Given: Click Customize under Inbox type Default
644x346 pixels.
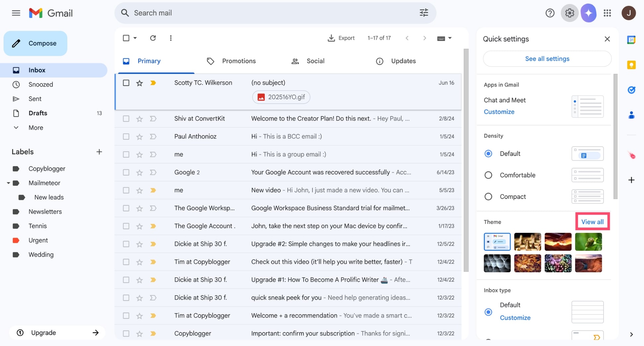Looking at the screenshot, I should coord(515,318).
